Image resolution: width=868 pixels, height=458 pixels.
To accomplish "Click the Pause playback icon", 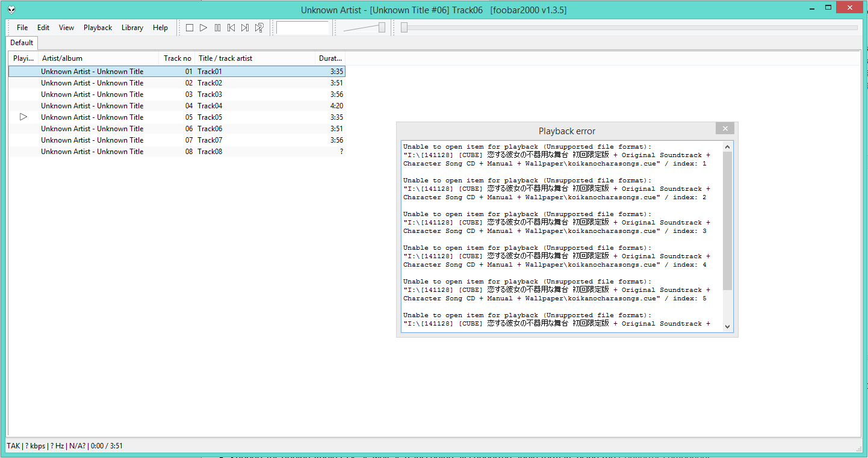I will [217, 28].
